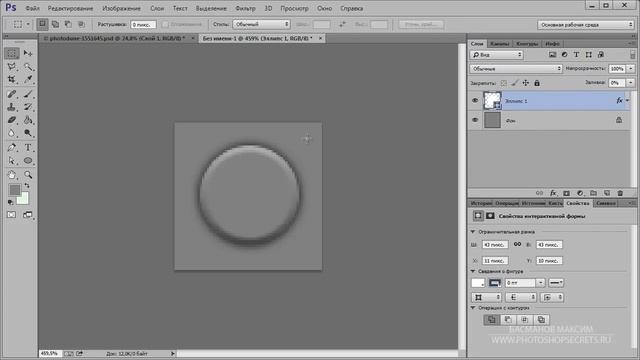This screenshot has height=360, width=640.
Task: Toggle shape layer filter
Action: click(589, 55)
